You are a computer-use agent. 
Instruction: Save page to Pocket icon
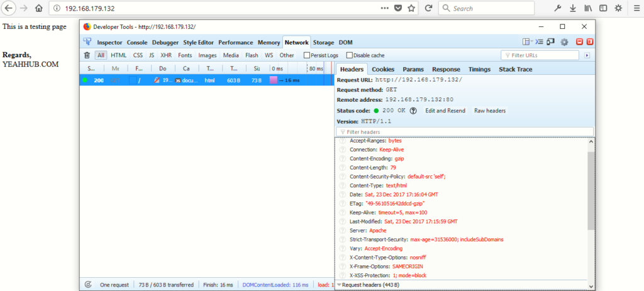click(399, 9)
